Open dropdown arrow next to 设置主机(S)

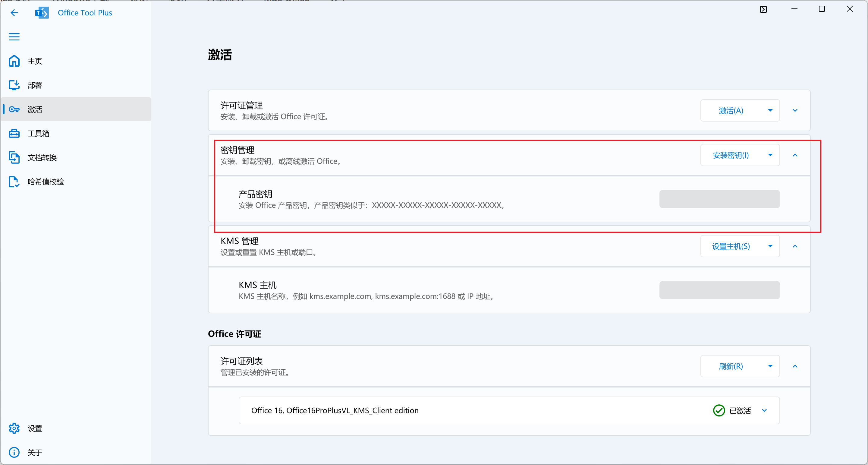click(770, 246)
